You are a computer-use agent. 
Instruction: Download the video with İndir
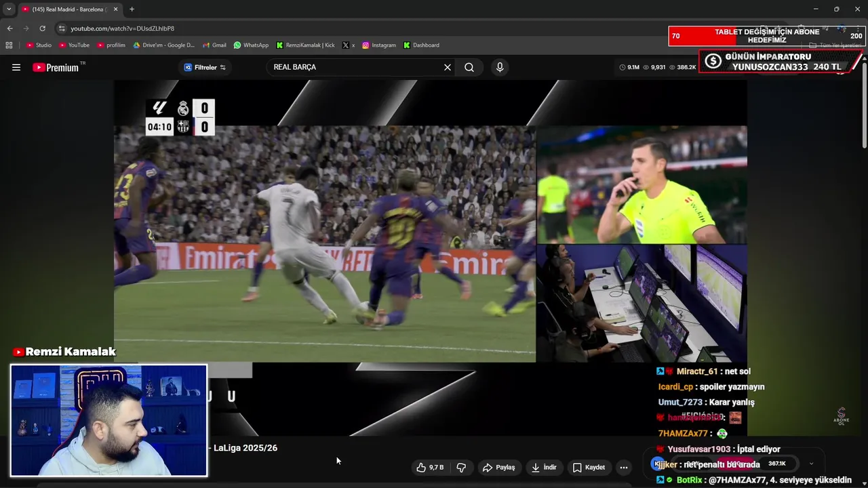pyautogui.click(x=544, y=468)
